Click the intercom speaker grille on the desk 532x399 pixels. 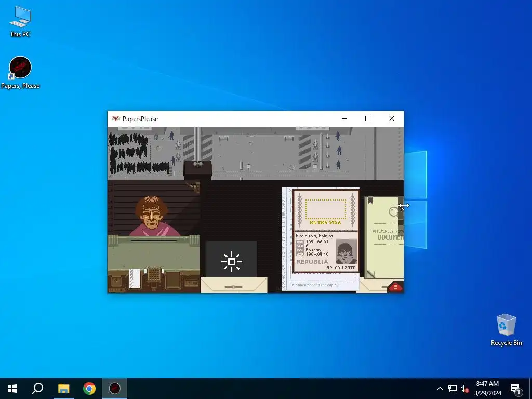154,274
